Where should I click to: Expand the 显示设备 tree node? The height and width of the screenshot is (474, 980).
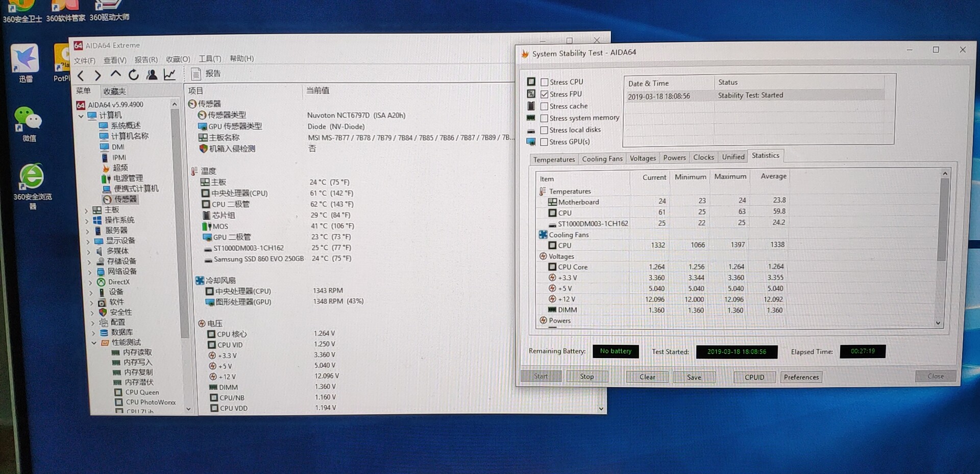88,241
